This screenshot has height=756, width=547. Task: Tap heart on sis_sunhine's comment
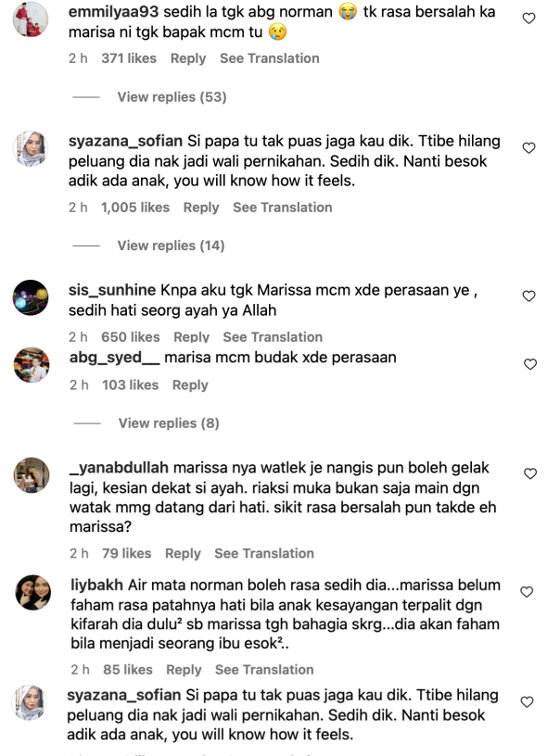pyautogui.click(x=529, y=296)
